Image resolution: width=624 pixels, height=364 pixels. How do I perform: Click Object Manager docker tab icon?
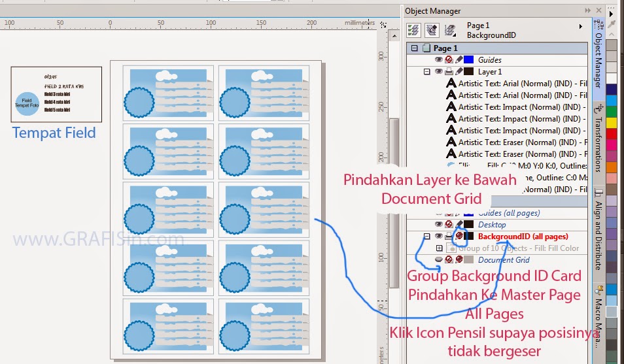click(x=598, y=25)
